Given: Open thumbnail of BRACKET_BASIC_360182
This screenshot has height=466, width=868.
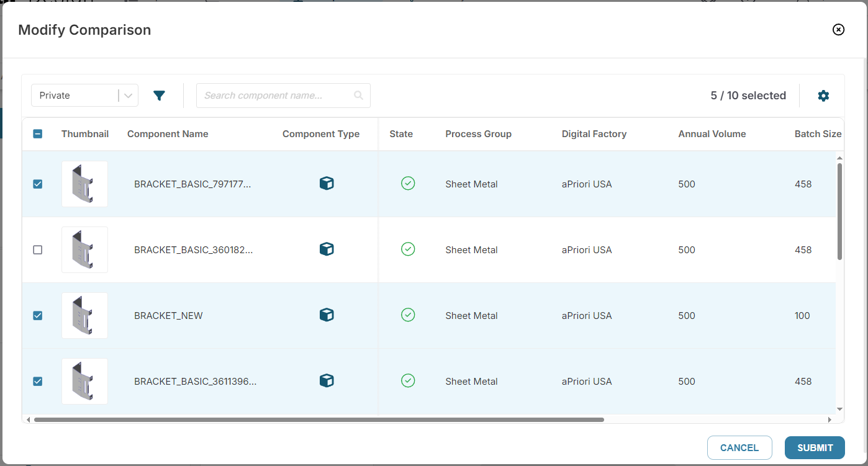Looking at the screenshot, I should click(84, 249).
